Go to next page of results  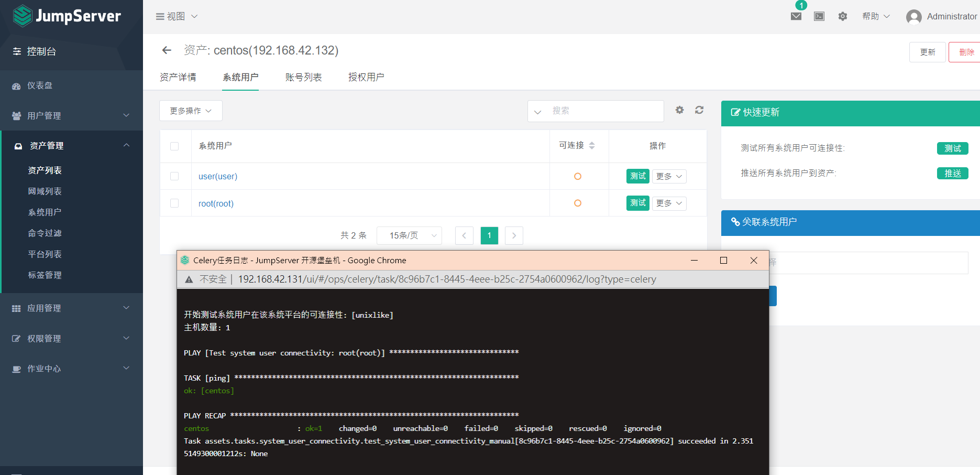(514, 235)
